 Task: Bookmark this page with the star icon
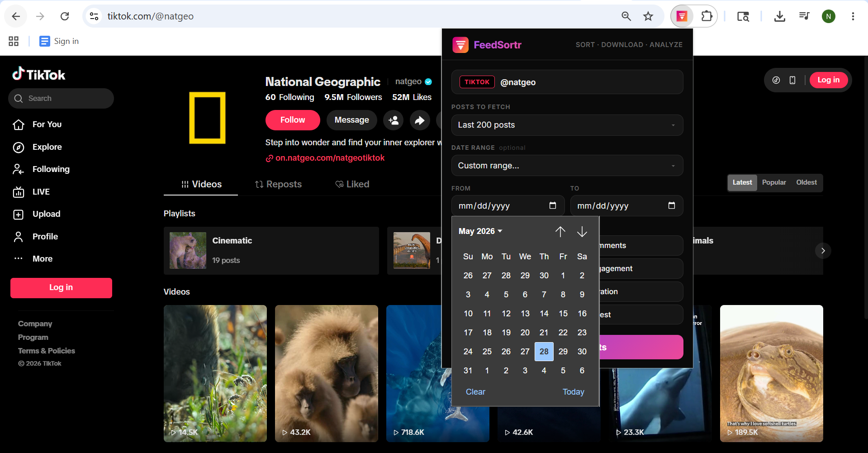pos(648,16)
